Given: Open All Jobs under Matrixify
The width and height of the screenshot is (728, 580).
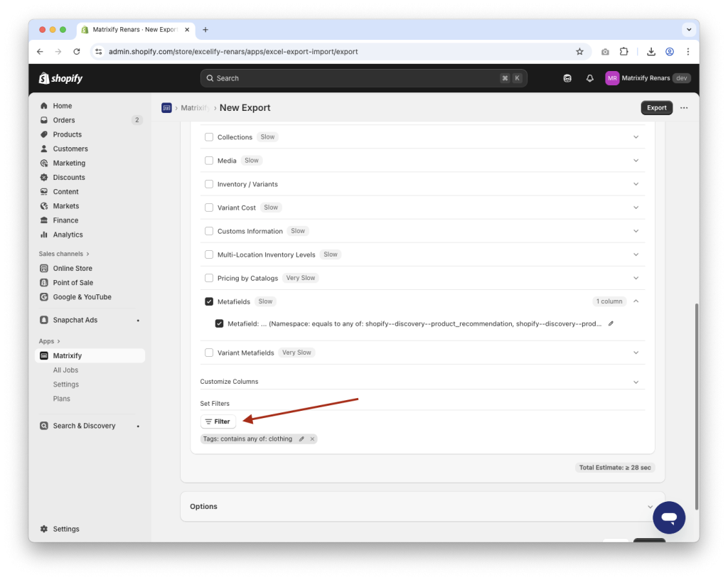Looking at the screenshot, I should click(65, 370).
